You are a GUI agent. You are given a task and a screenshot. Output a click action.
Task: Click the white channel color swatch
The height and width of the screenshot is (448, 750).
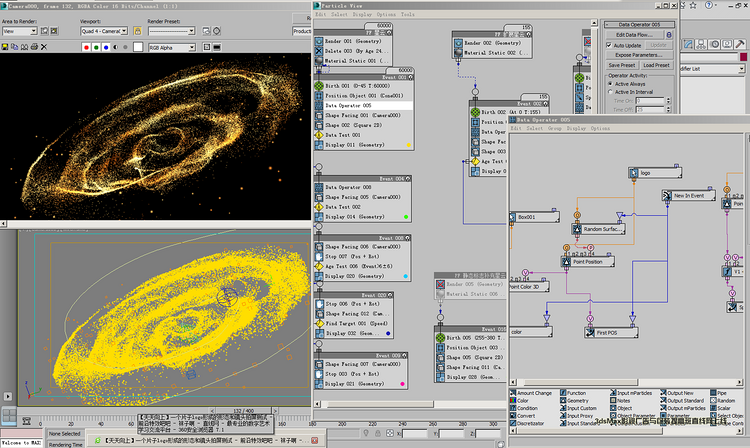point(138,47)
